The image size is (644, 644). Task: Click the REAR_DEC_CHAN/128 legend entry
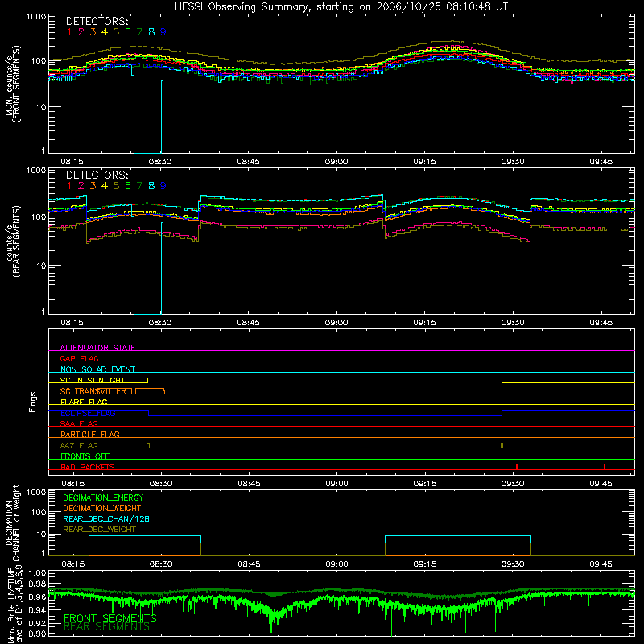pyautogui.click(x=106, y=519)
